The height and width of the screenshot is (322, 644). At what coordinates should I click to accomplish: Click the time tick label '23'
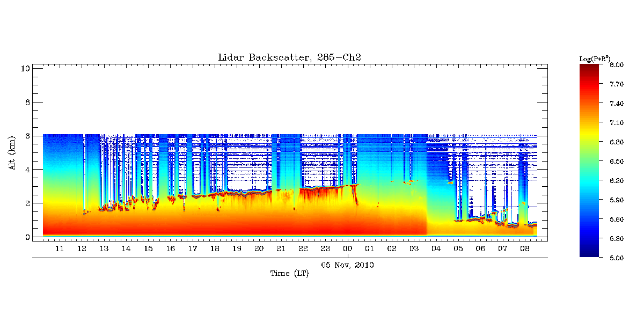click(x=325, y=249)
